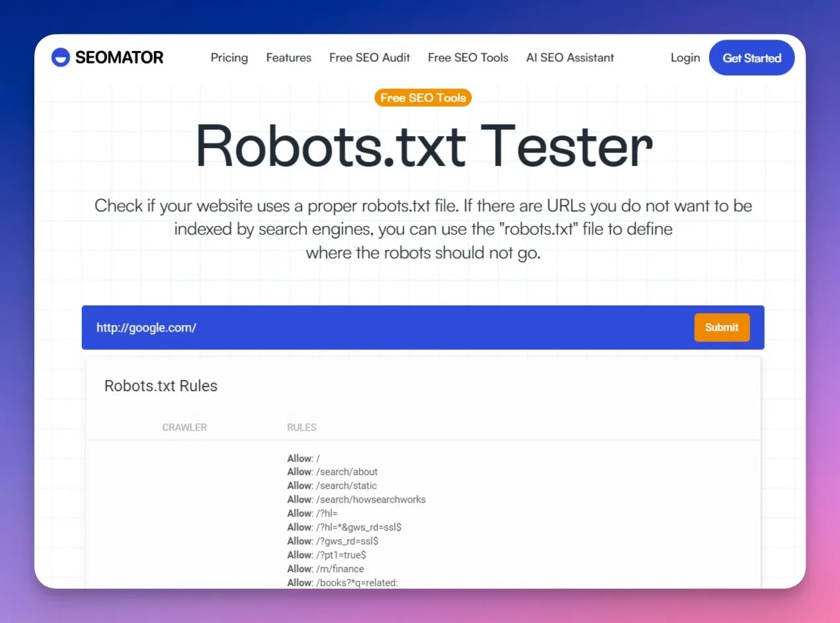Click the orange Free SEO Tools badge

tap(423, 98)
